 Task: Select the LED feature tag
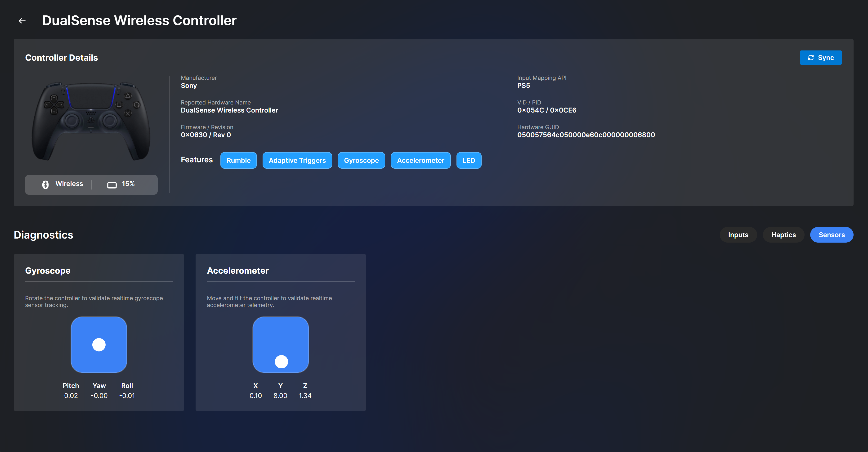click(x=469, y=160)
